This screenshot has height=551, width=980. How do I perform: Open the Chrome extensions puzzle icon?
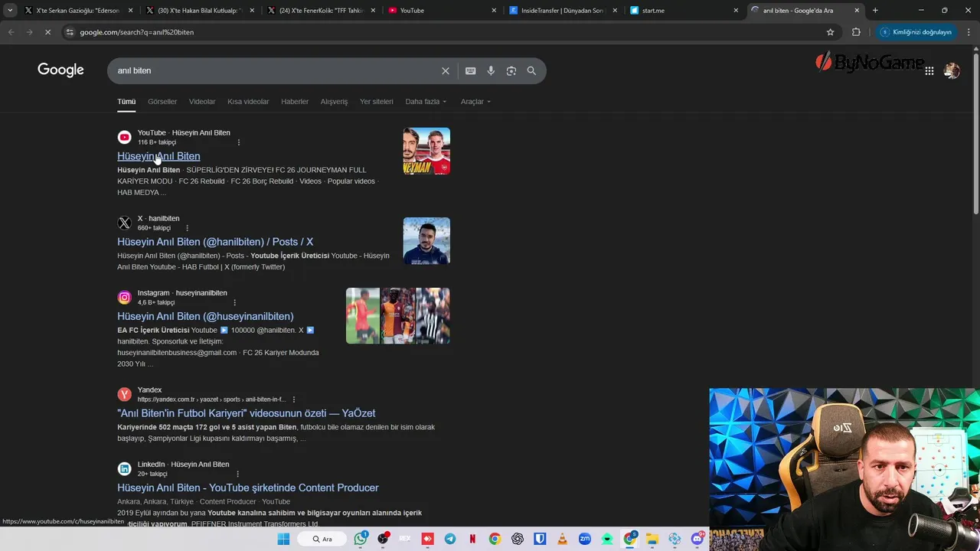pos(856,32)
